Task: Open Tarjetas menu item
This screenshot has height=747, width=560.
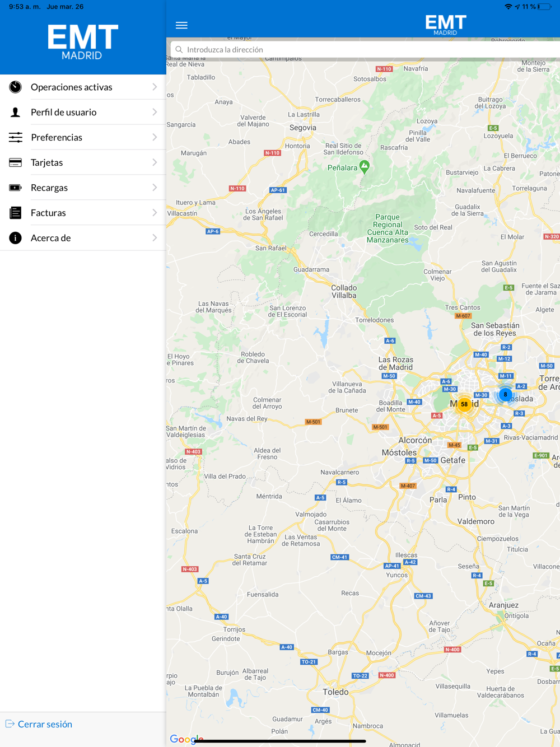Action: click(x=83, y=162)
